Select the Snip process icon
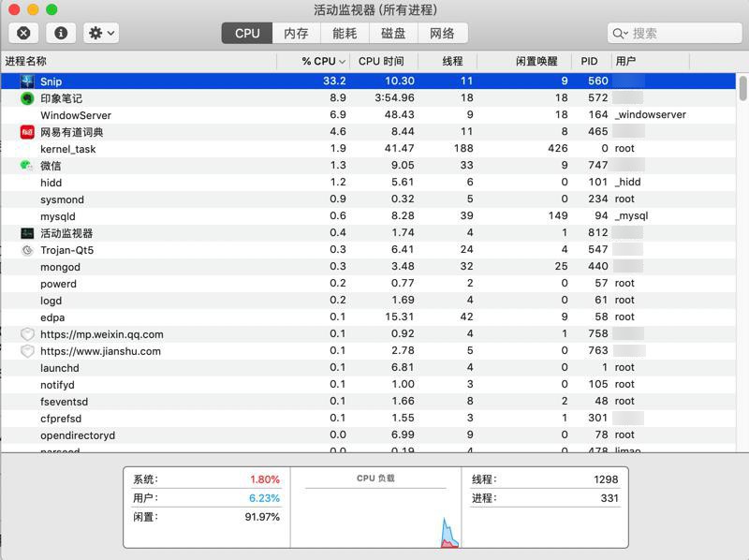Screen dimensions: 749x560 point(27,81)
